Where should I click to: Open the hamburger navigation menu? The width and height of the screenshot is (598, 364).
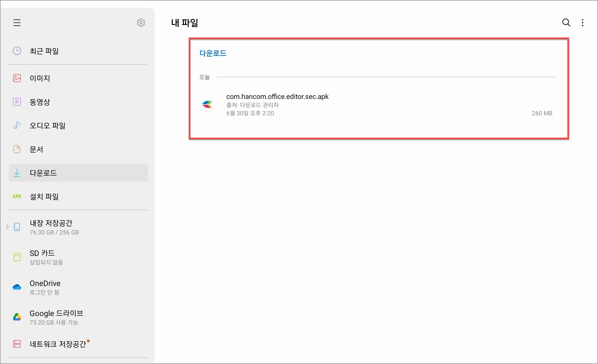17,23
